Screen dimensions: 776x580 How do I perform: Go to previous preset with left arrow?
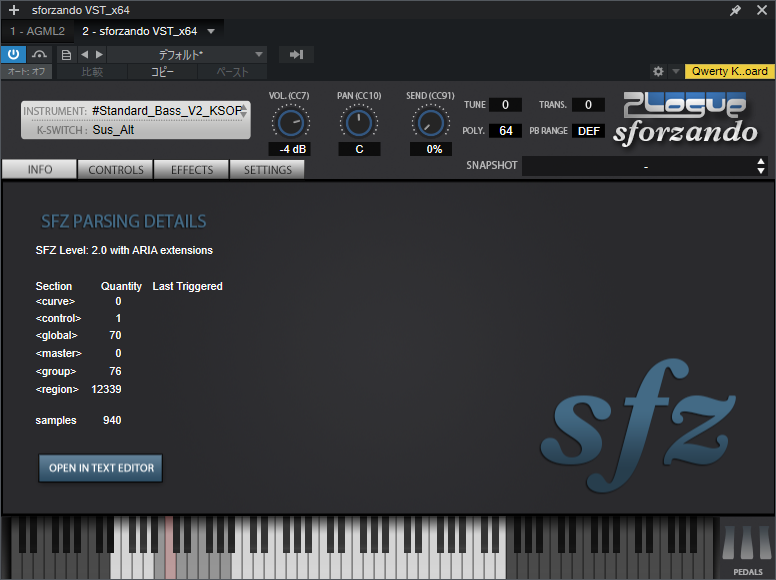85,54
